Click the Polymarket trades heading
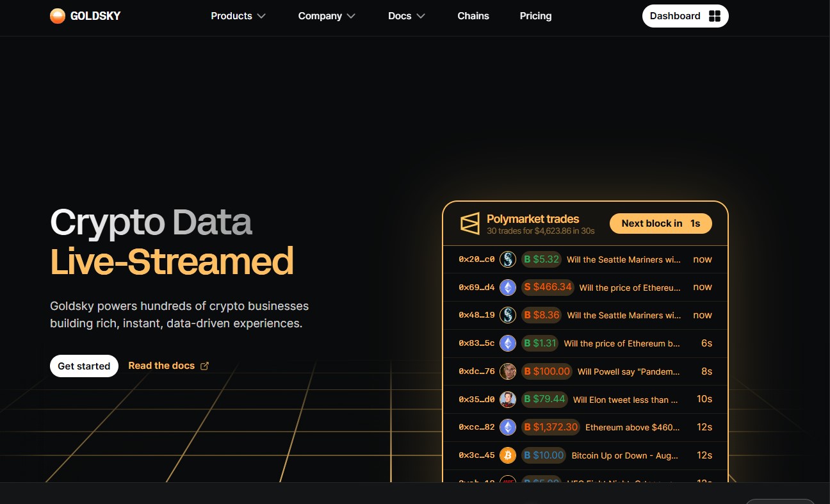This screenshot has width=830, height=504. 533,219
